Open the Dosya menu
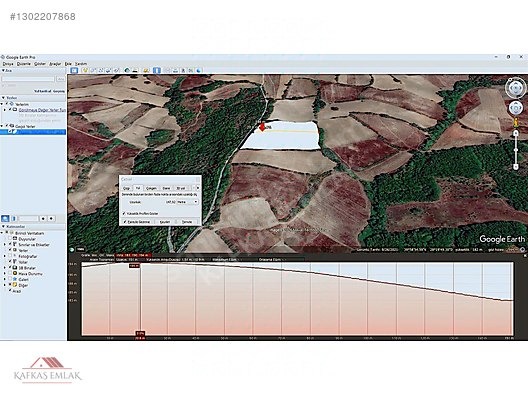 click(x=8, y=64)
